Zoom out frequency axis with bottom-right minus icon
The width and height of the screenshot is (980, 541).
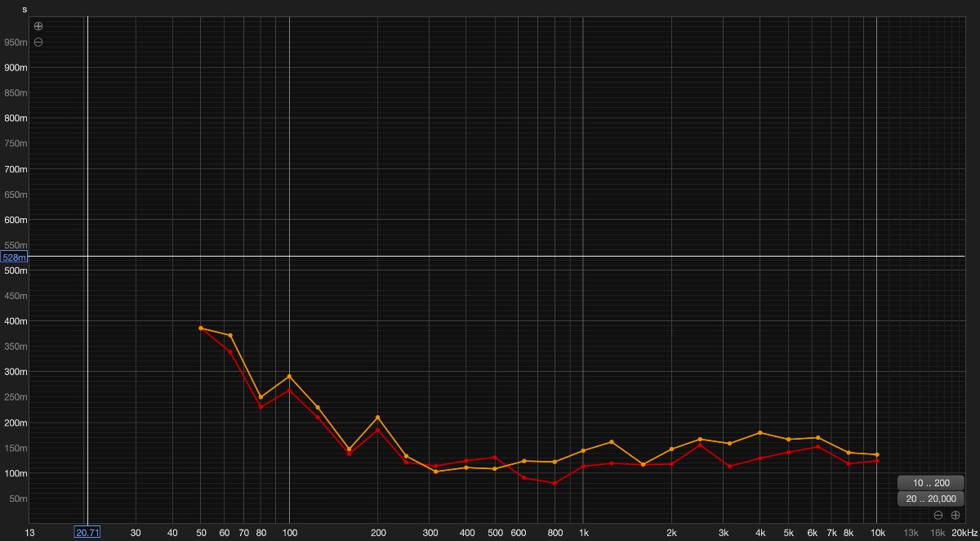[938, 515]
